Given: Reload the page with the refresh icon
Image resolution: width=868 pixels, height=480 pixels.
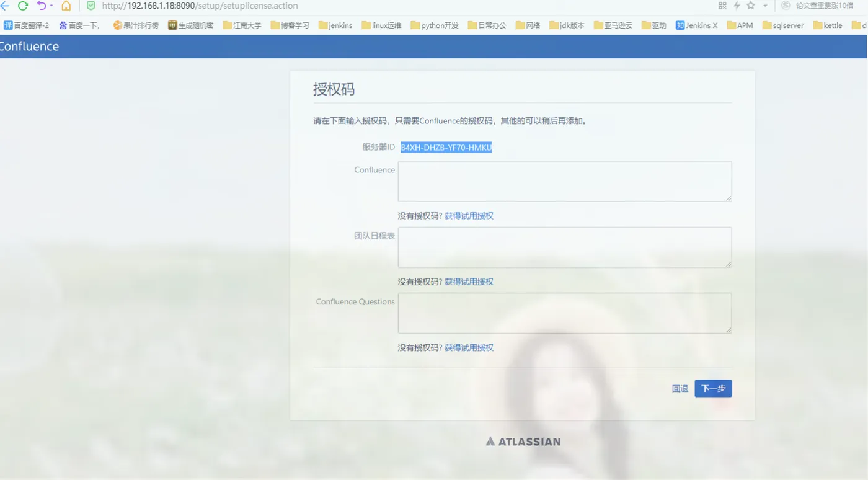Looking at the screenshot, I should 23,6.
